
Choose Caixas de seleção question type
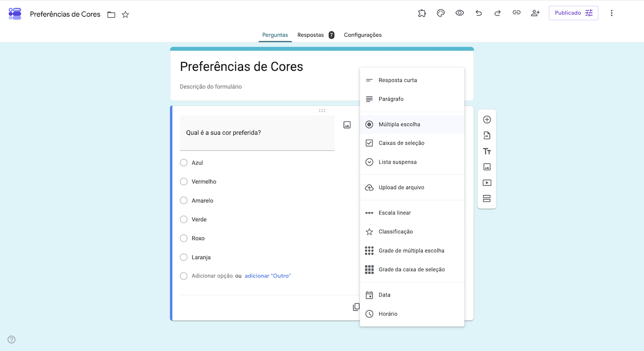click(x=412, y=143)
